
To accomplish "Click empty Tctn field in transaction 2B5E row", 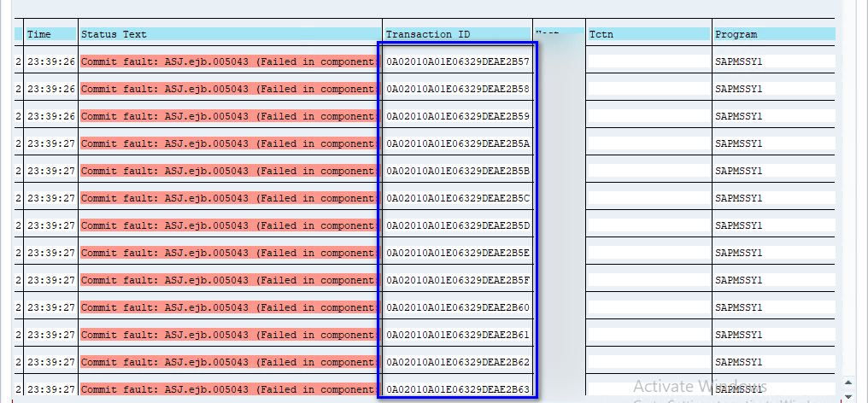I will click(648, 253).
